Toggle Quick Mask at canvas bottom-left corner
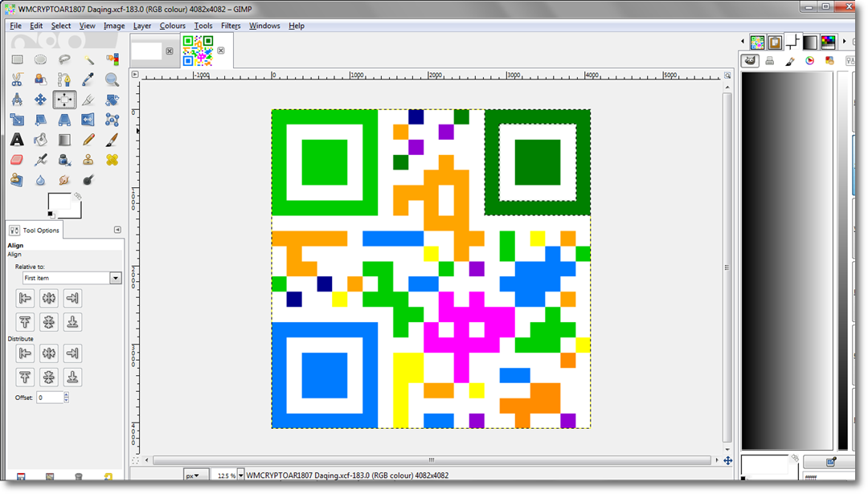This screenshot has width=868, height=494. (x=135, y=460)
